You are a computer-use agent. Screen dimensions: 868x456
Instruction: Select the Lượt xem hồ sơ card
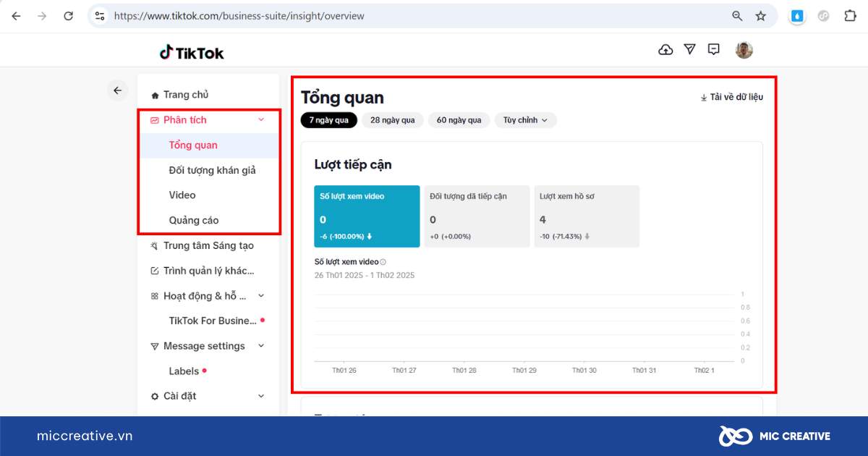pos(587,216)
